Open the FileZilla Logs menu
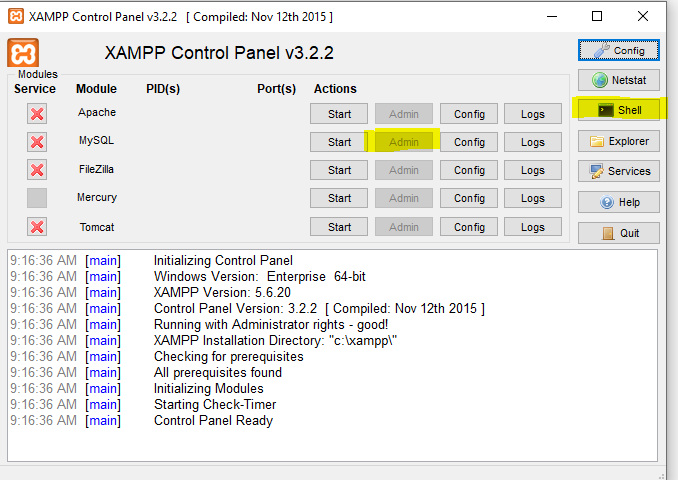Image resolution: width=678 pixels, height=480 pixels. pos(533,170)
